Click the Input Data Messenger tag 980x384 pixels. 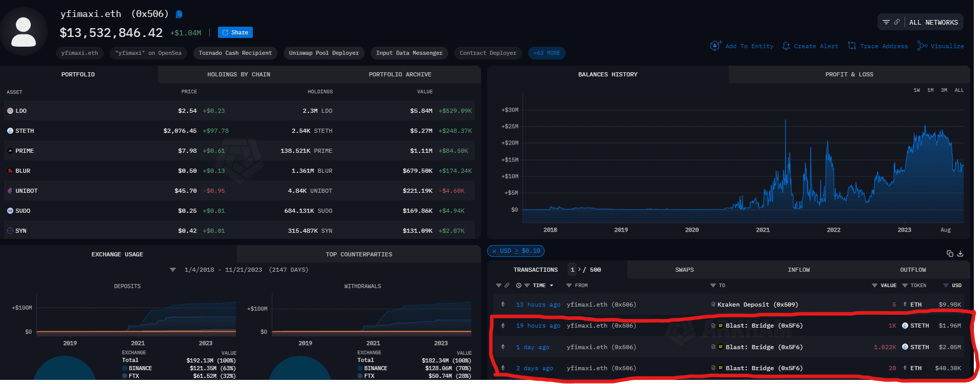[x=409, y=53]
